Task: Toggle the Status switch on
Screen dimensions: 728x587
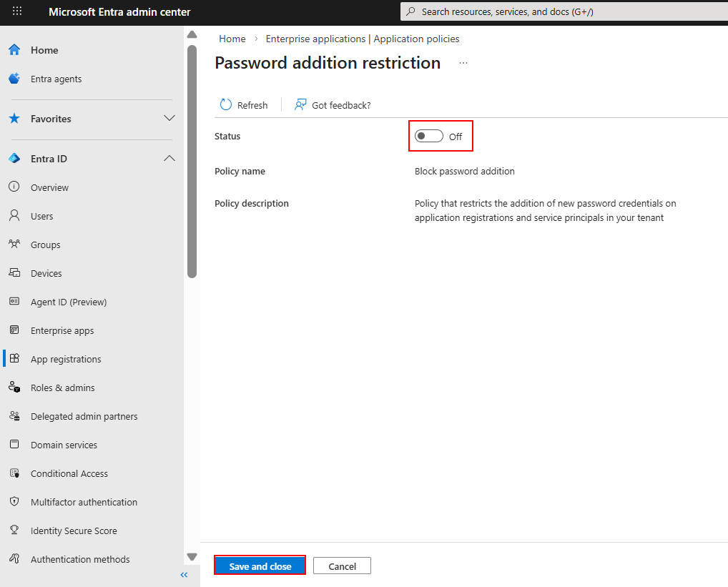Action: (428, 136)
